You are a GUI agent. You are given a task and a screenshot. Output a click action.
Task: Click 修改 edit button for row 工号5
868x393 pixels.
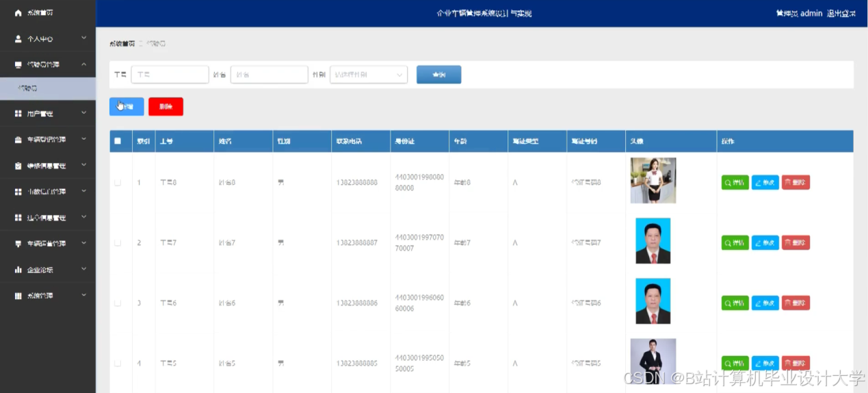click(x=765, y=364)
